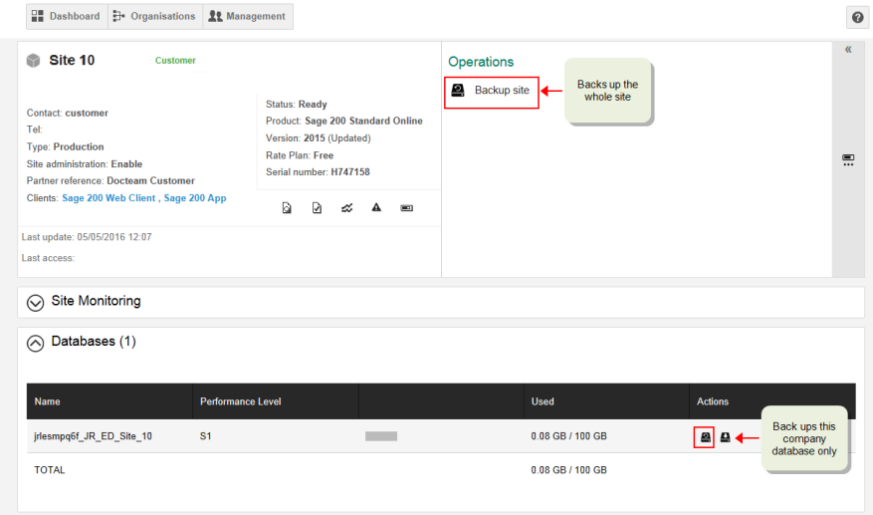Expand the Site Monitoring section
Screen dimensions: 873x515
click(x=35, y=302)
